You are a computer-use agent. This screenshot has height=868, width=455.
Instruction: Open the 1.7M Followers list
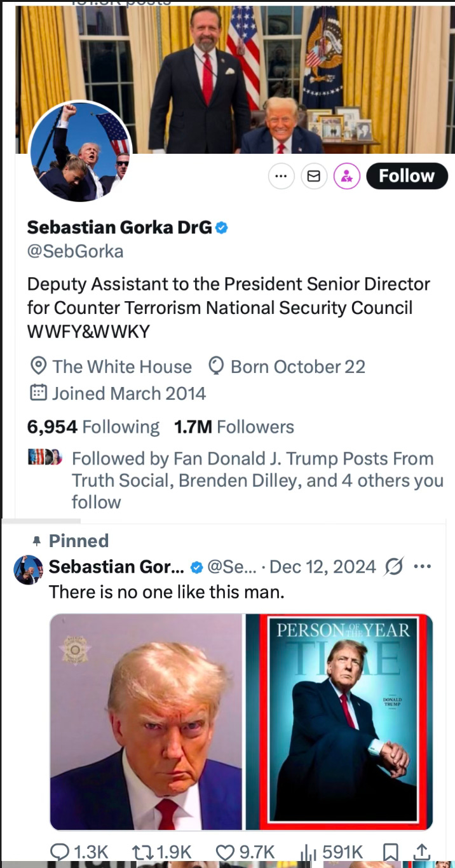[234, 427]
